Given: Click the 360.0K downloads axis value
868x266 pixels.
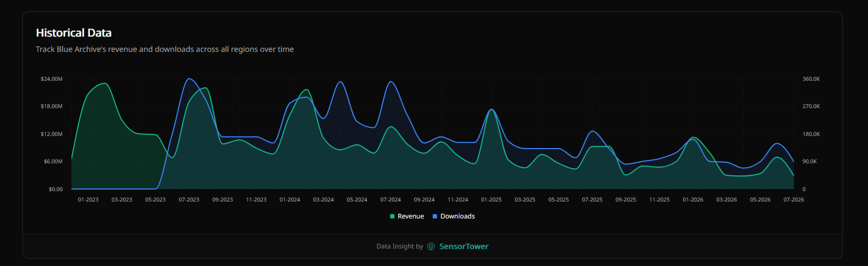Looking at the screenshot, I should click(811, 79).
